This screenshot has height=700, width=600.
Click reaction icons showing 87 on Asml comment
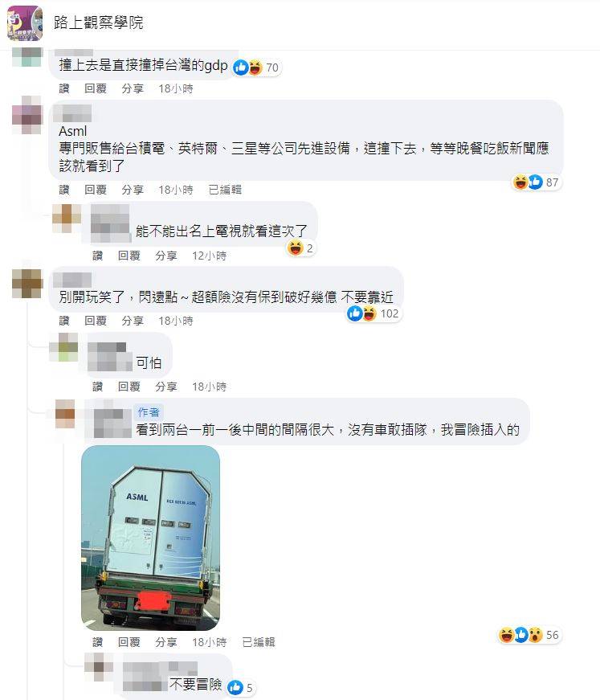pos(537,182)
